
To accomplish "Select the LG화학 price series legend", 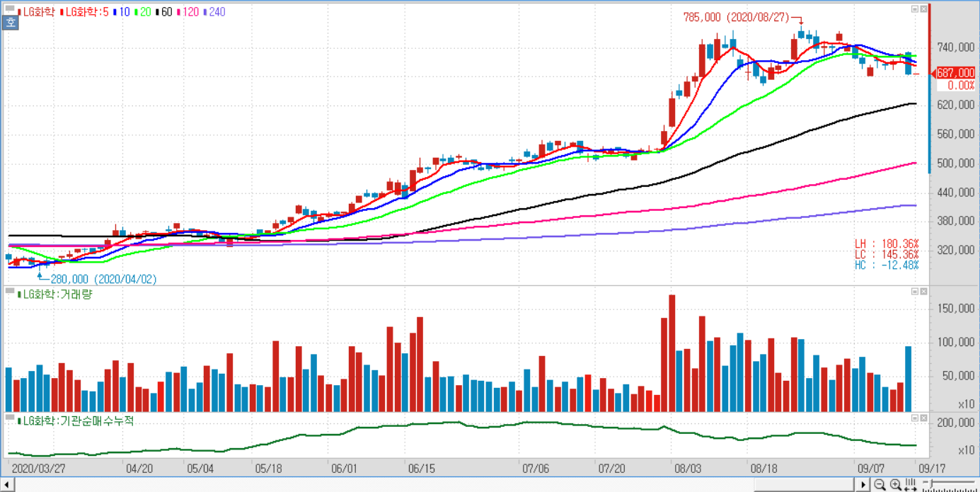I will pos(36,12).
